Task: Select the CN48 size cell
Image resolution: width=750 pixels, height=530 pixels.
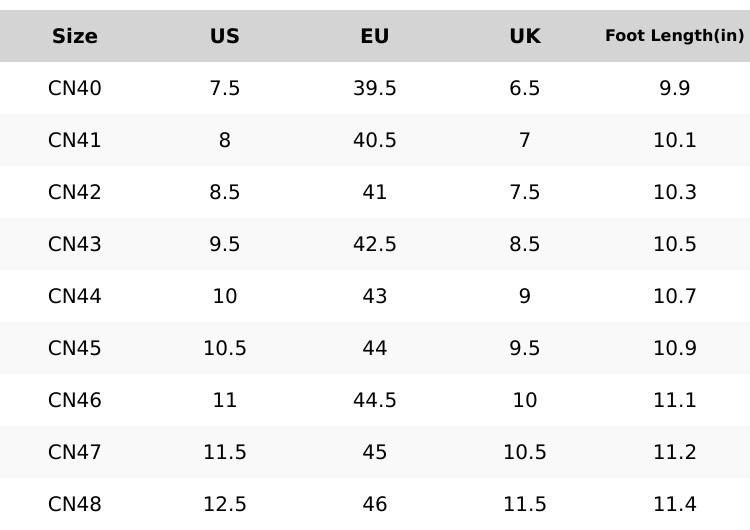Action: tap(75, 504)
